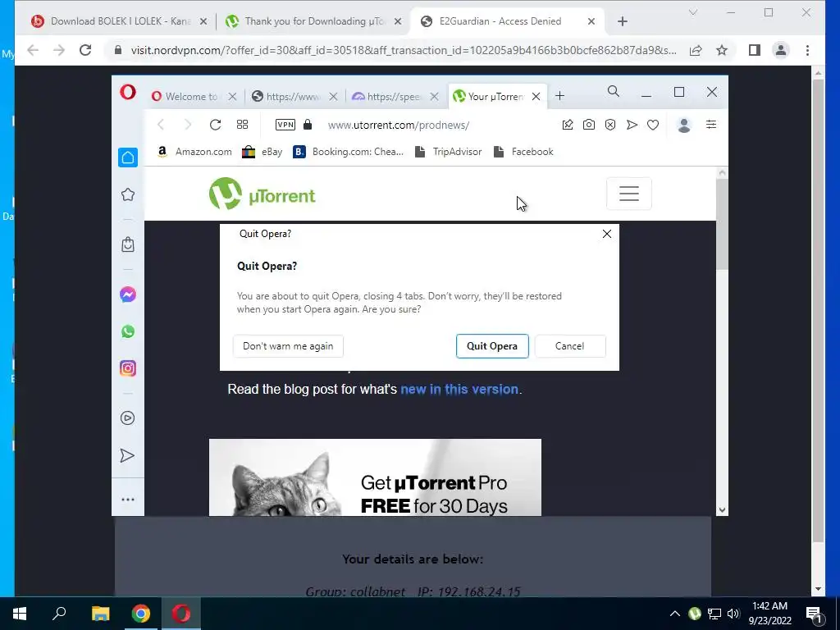
Task: Open Facebook bookmark
Action: pyautogui.click(x=523, y=152)
